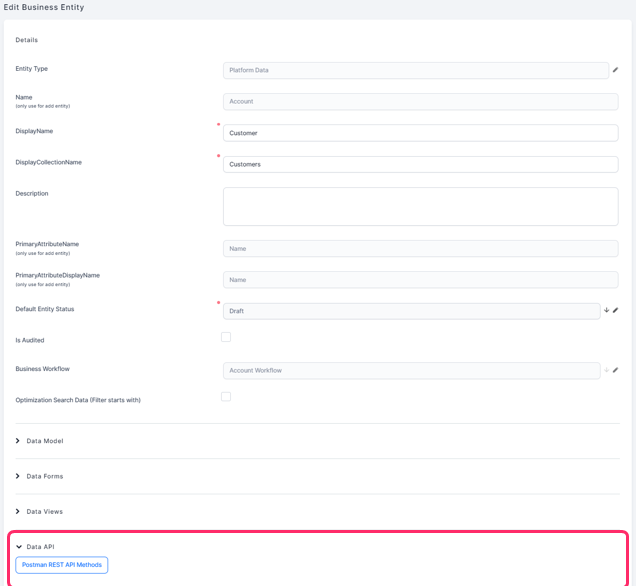Click the PrimaryAttributeDisplayName input field
The width and height of the screenshot is (636, 586).
420,280
